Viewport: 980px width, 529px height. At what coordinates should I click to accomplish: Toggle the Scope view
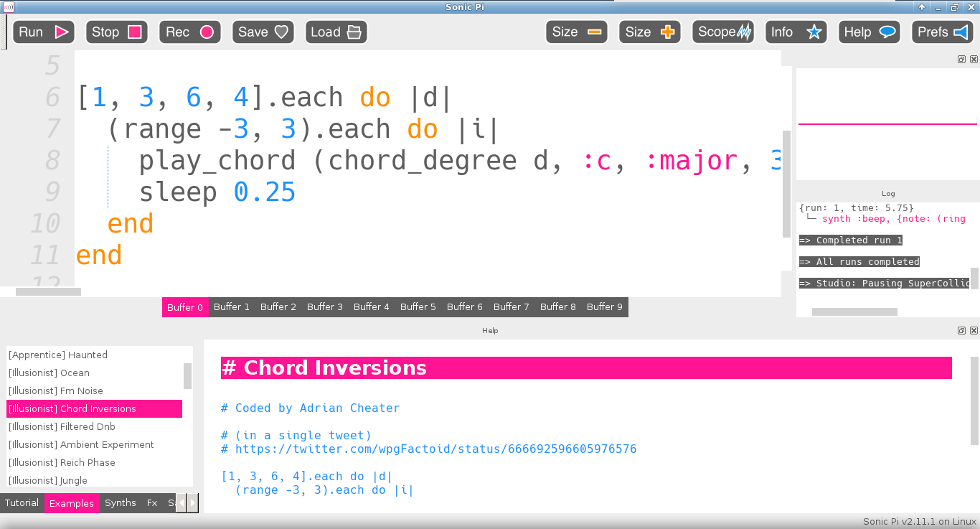pyautogui.click(x=723, y=32)
